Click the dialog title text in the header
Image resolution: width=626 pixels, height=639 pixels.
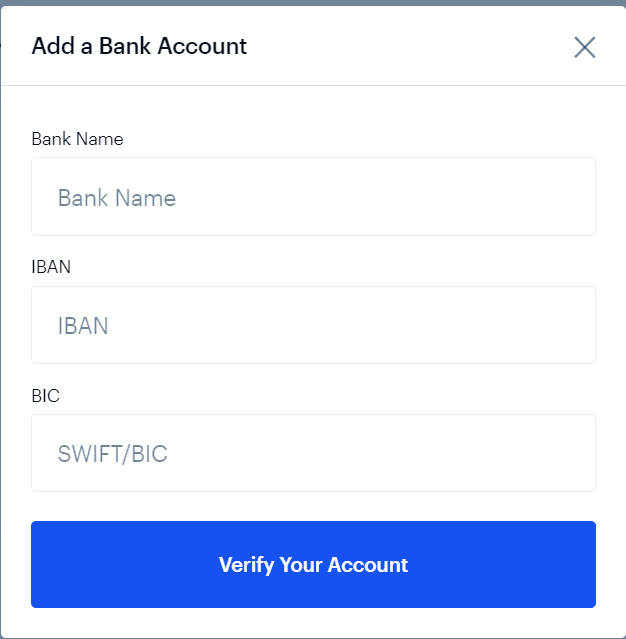coord(139,46)
